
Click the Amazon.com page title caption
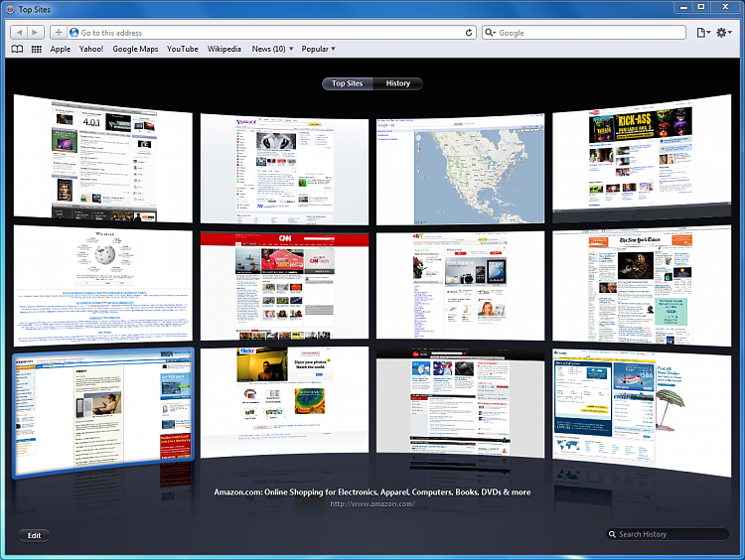(372, 492)
